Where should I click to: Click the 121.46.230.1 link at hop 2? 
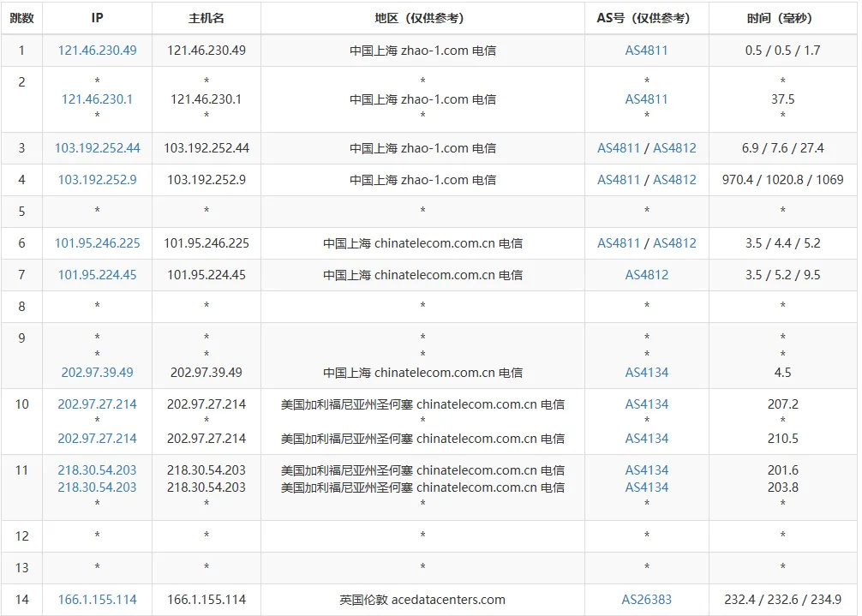pyautogui.click(x=97, y=99)
